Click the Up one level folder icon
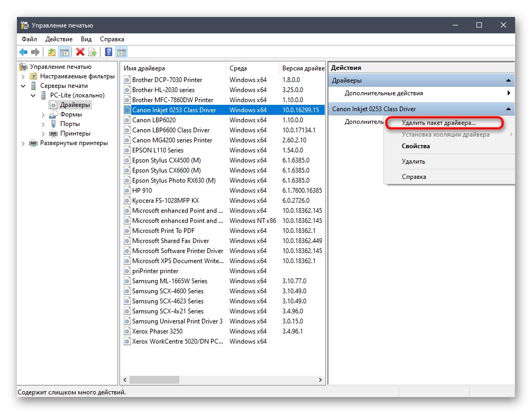The height and width of the screenshot is (414, 532). [52, 52]
